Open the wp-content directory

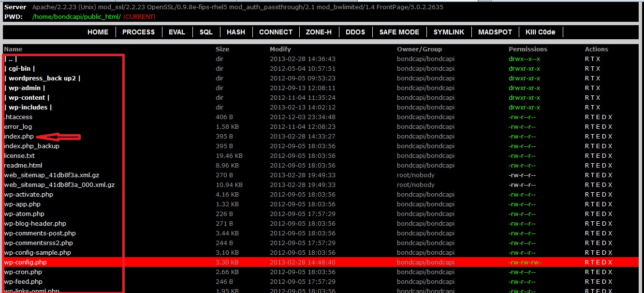point(27,97)
